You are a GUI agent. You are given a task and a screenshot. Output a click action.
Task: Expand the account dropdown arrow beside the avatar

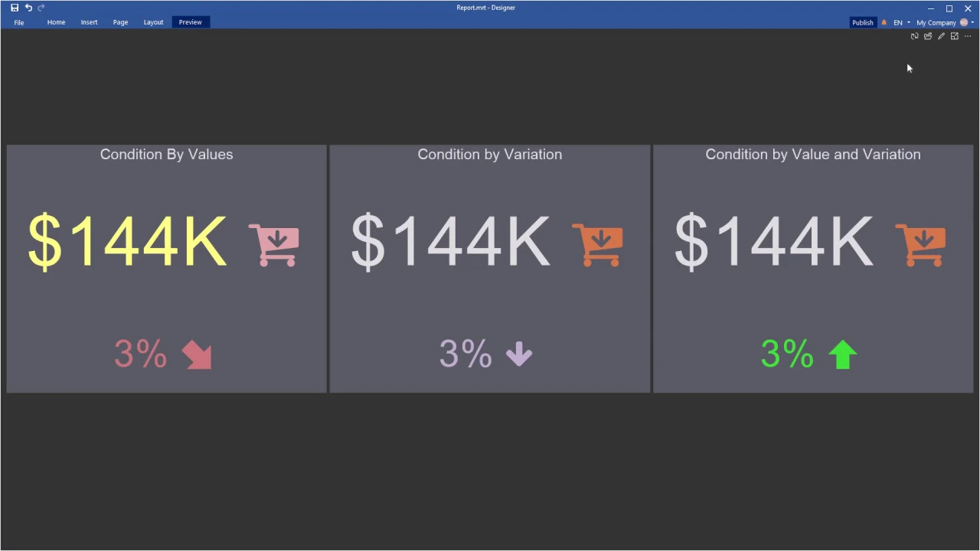(972, 22)
